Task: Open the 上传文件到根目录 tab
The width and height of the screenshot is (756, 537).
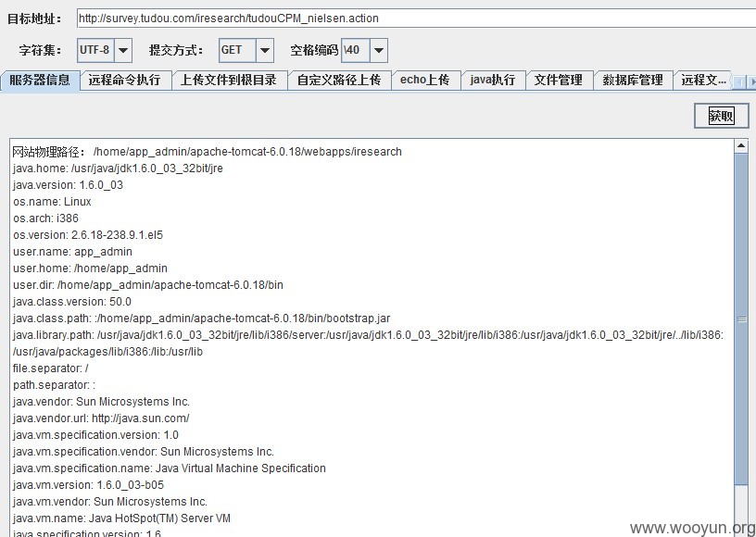Action: [229, 80]
